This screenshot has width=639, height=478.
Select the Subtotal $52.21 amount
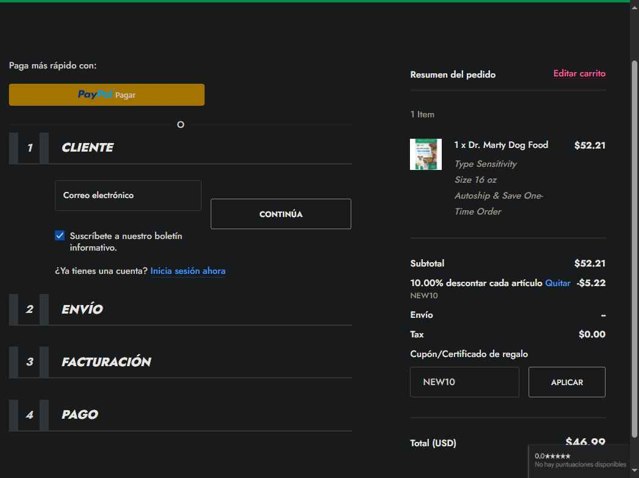(x=590, y=263)
